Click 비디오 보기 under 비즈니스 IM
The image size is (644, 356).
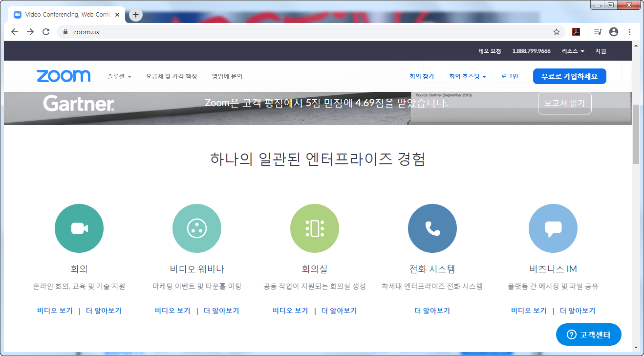tap(529, 311)
